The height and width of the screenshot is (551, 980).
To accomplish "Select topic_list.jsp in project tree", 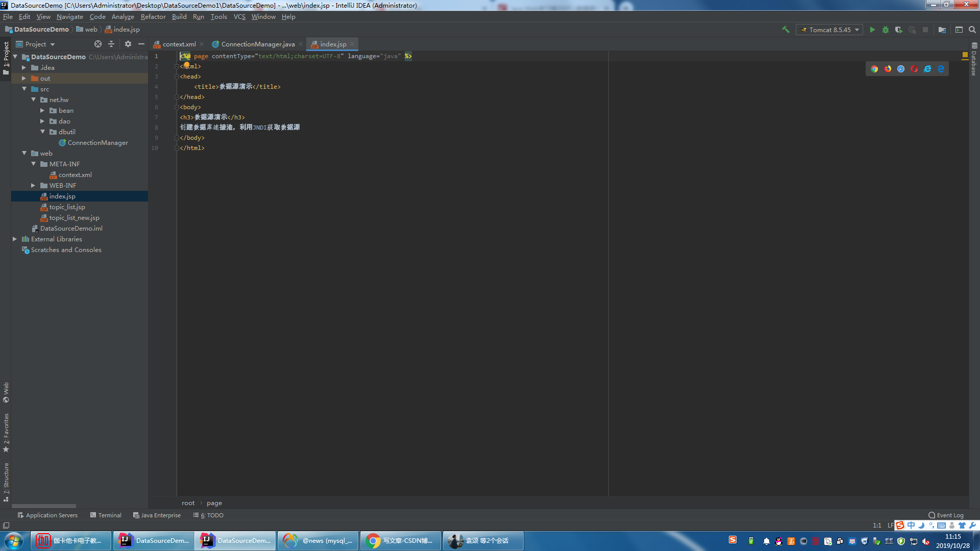I will tap(67, 207).
